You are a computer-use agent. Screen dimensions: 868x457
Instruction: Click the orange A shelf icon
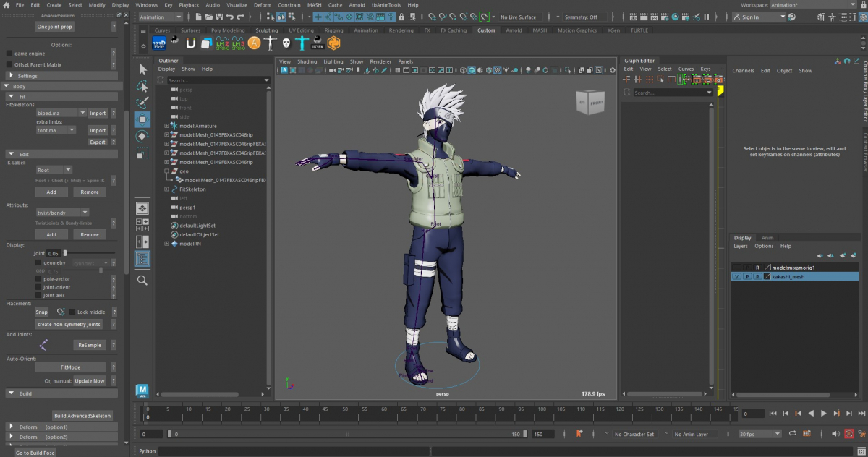[x=255, y=43]
